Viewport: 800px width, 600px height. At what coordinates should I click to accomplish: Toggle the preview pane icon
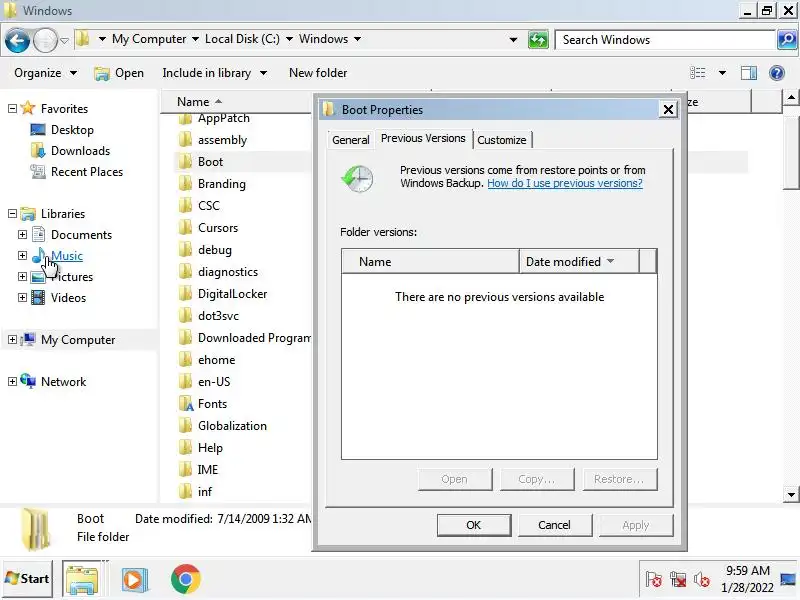(x=748, y=73)
